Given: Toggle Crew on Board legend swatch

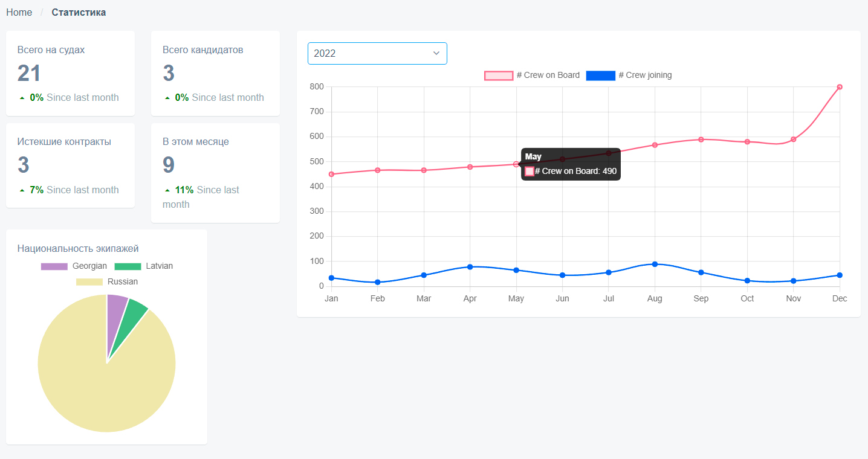Looking at the screenshot, I should point(498,75).
